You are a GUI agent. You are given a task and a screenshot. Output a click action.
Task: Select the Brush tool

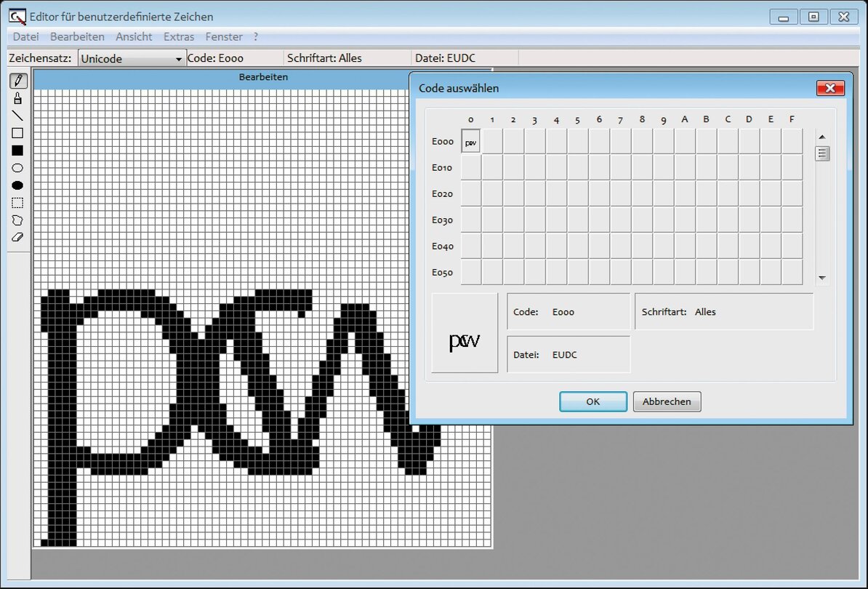18,98
